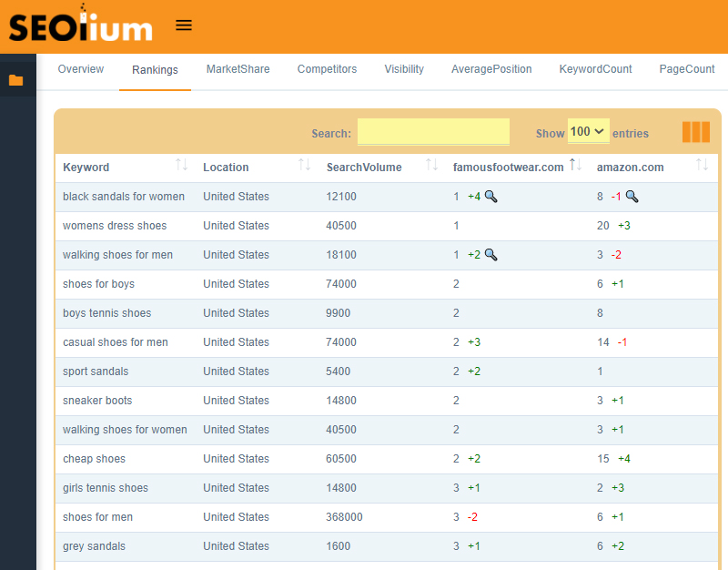Sort by SearchVolume column

pyautogui.click(x=431, y=165)
